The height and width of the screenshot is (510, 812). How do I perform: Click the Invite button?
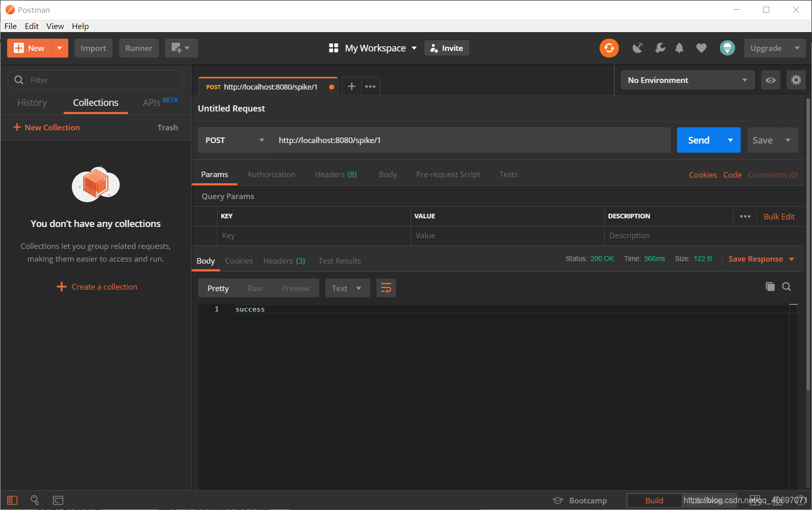(447, 48)
